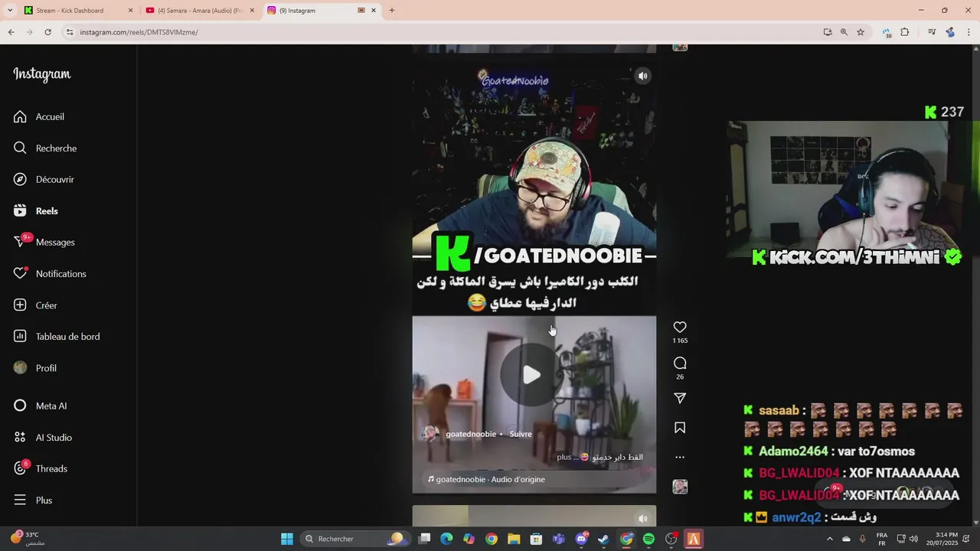This screenshot has width=980, height=551.
Task: Open the browser extensions puzzle icon
Action: coord(905,32)
